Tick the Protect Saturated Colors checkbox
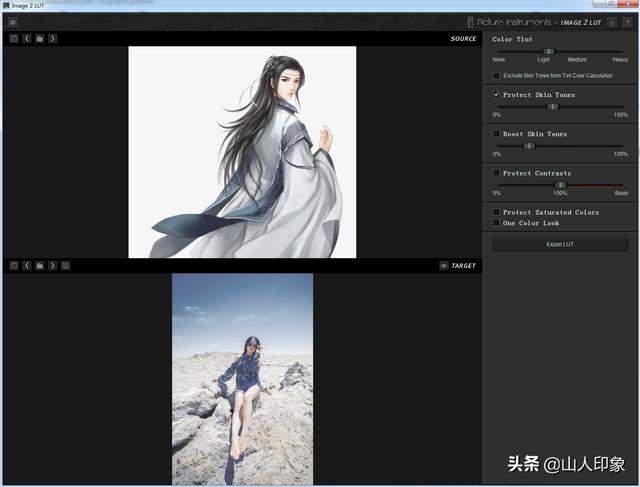The width and height of the screenshot is (640, 487). pyautogui.click(x=496, y=212)
